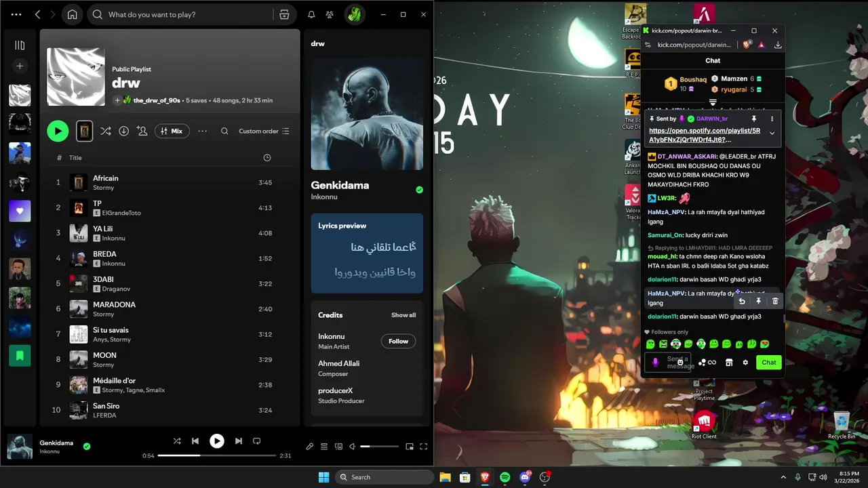Play the drw playlist with green button
Screen dimensions: 868x488
58,131
